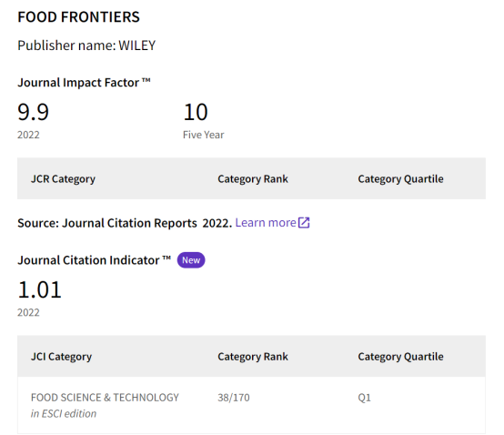Click the purple New badge

[x=191, y=260]
